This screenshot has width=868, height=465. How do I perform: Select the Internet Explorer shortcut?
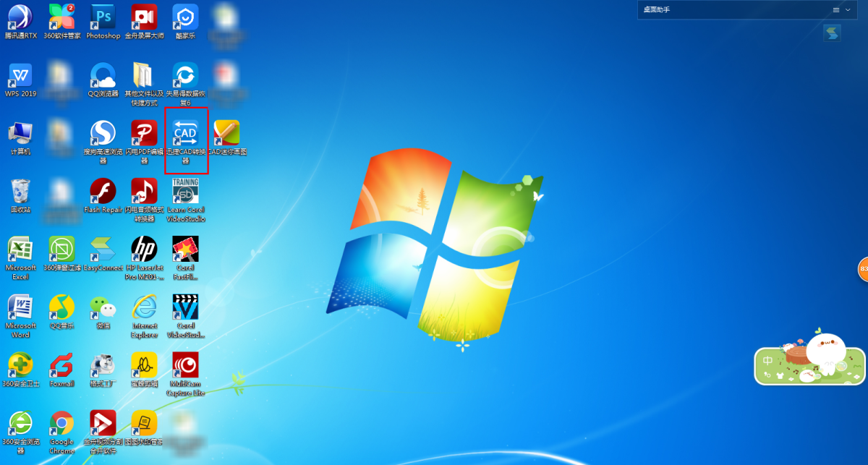pyautogui.click(x=144, y=308)
